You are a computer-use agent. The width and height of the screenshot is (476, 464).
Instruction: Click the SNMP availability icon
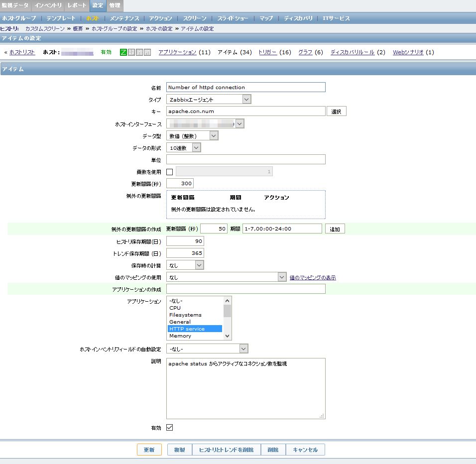[131, 52]
